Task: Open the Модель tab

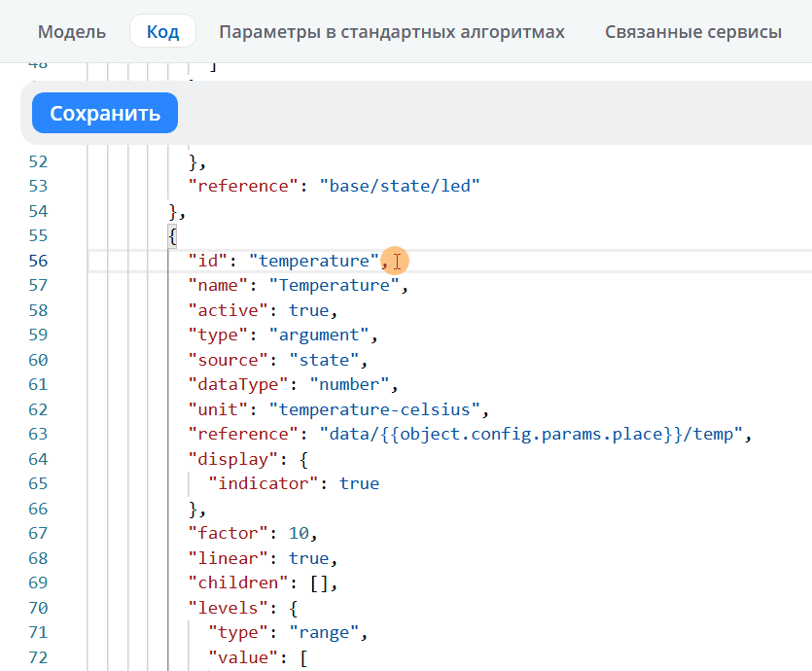Action: click(71, 31)
